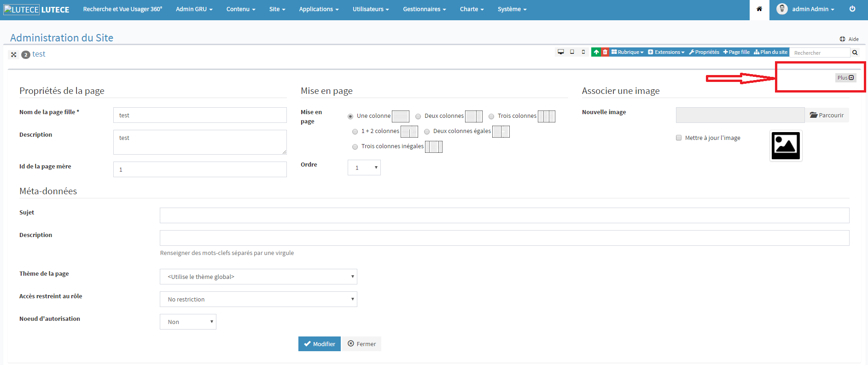Open the Thème de la page dropdown
The width and height of the screenshot is (868, 365).
[x=258, y=277]
